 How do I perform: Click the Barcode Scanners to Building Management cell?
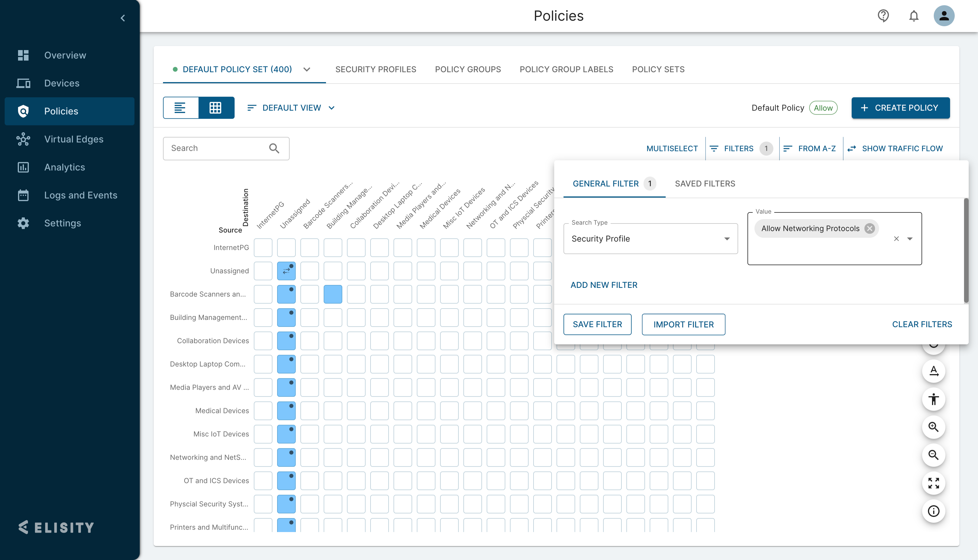click(x=333, y=294)
